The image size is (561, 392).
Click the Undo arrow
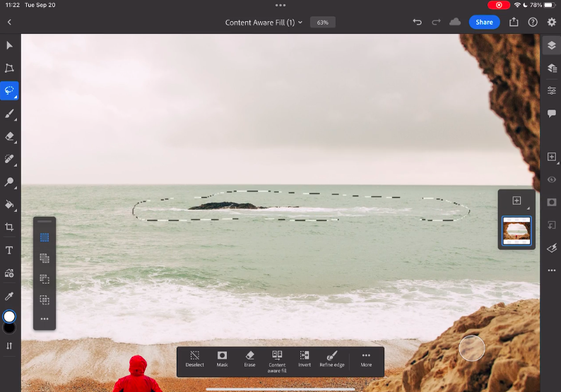tap(417, 23)
